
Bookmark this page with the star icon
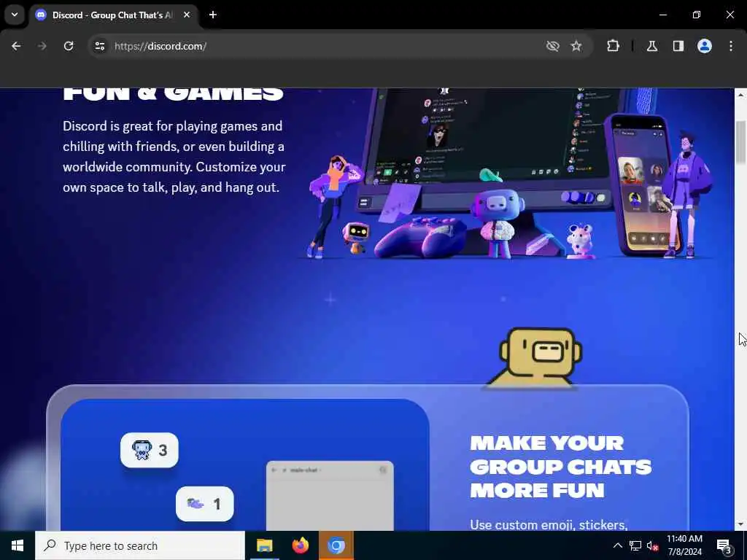pyautogui.click(x=576, y=46)
